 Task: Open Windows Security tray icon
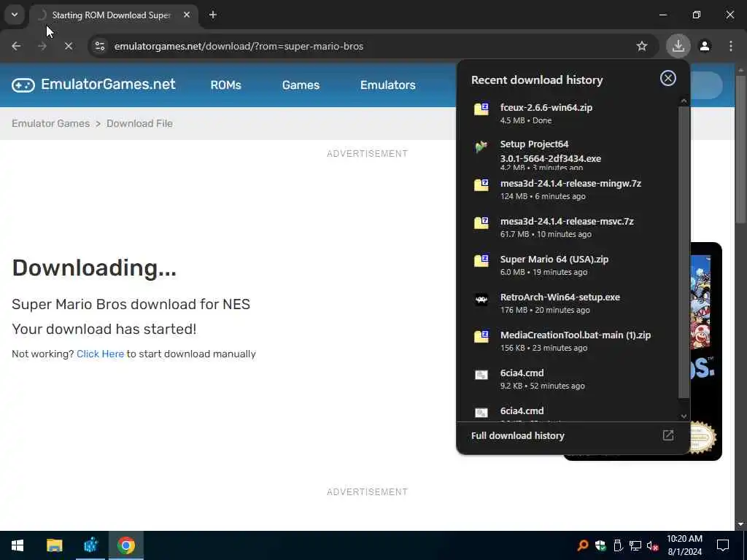(x=600, y=545)
